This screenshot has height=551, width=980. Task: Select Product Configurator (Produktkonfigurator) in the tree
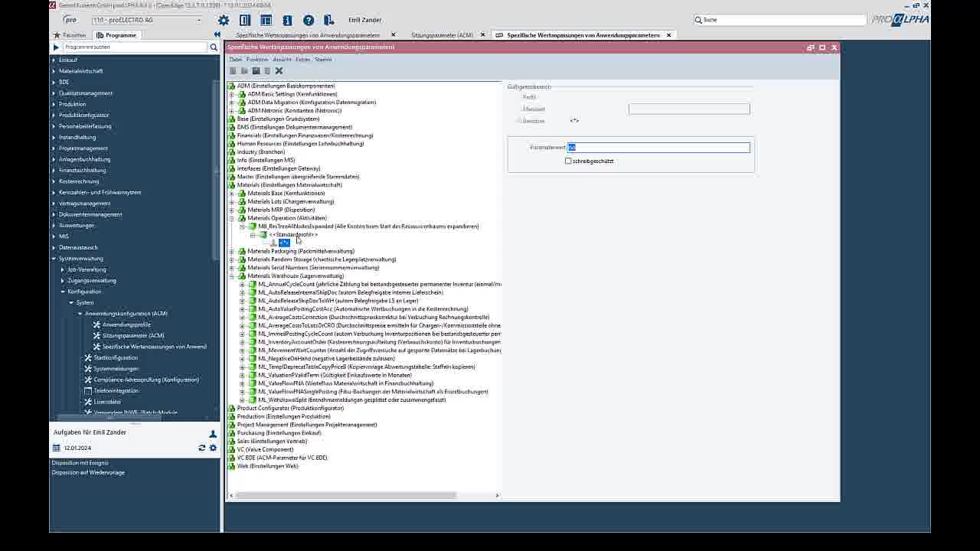[290, 408]
